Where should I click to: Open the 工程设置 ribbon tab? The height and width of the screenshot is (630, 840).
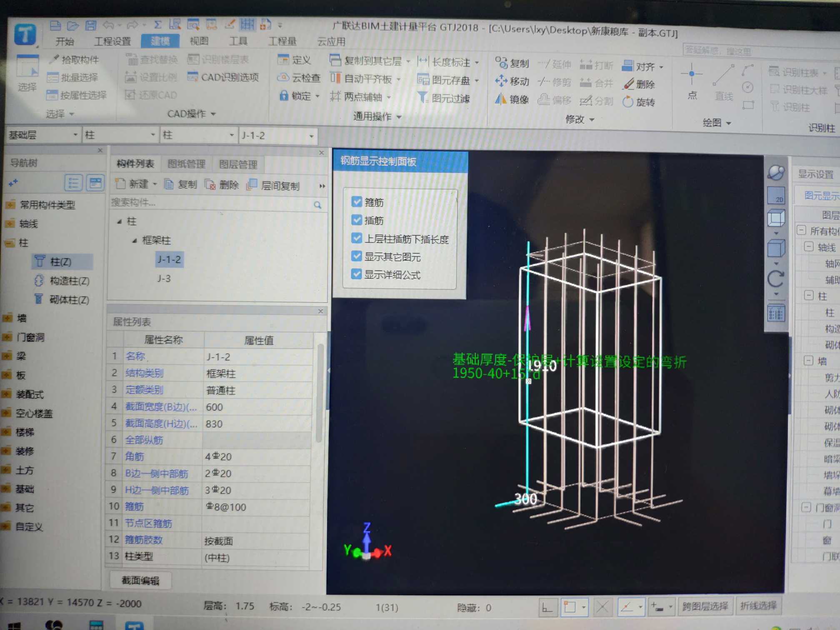point(112,41)
